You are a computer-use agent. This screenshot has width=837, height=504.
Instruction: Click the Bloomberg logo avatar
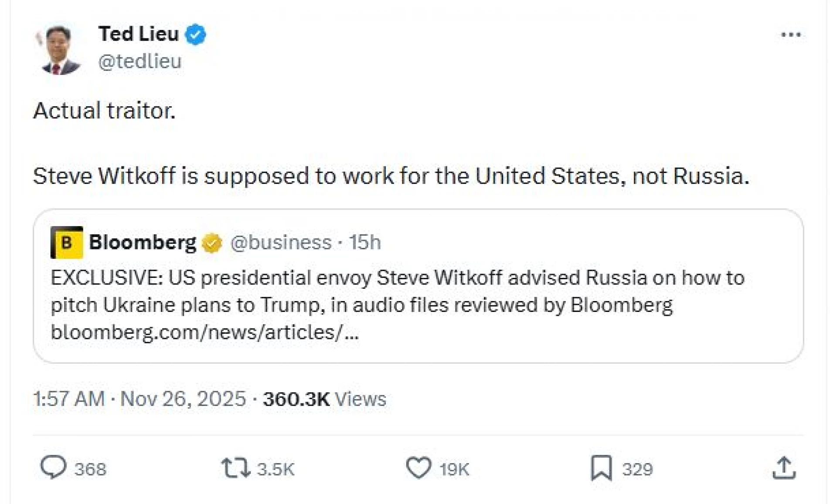(67, 243)
